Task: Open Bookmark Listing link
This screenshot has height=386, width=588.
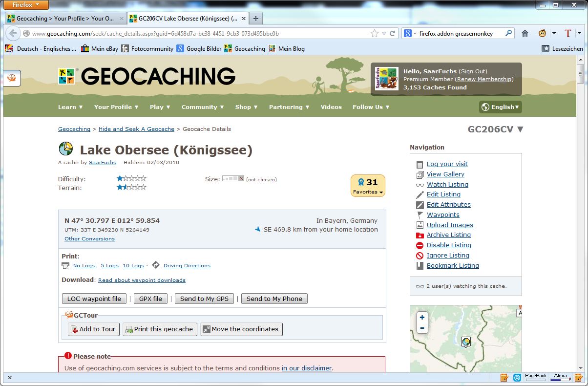Action: 453,266
